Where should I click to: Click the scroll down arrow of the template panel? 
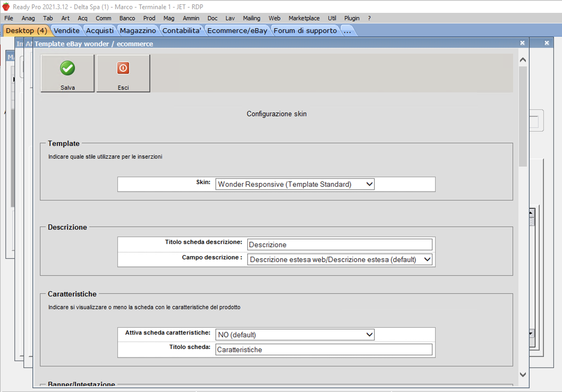click(523, 374)
